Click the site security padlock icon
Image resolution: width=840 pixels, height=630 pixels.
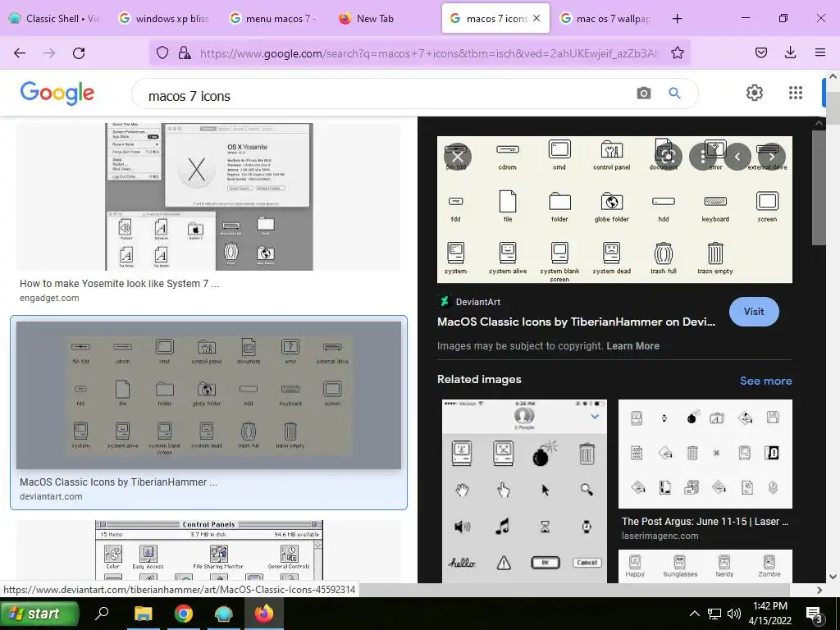click(185, 52)
